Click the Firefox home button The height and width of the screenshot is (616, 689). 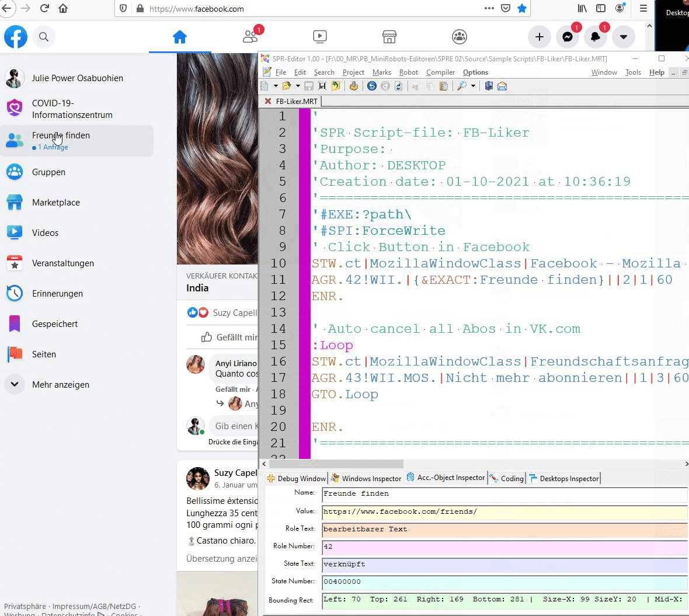[x=63, y=8]
